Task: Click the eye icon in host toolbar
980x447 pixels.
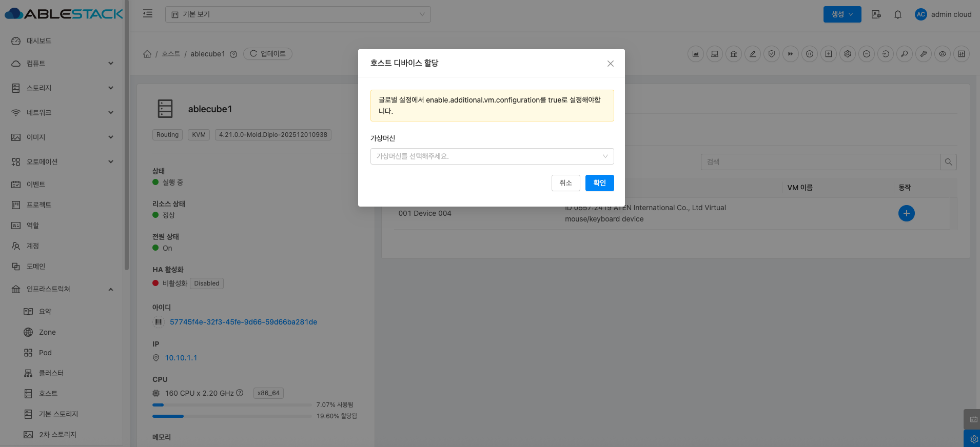Action: point(943,54)
